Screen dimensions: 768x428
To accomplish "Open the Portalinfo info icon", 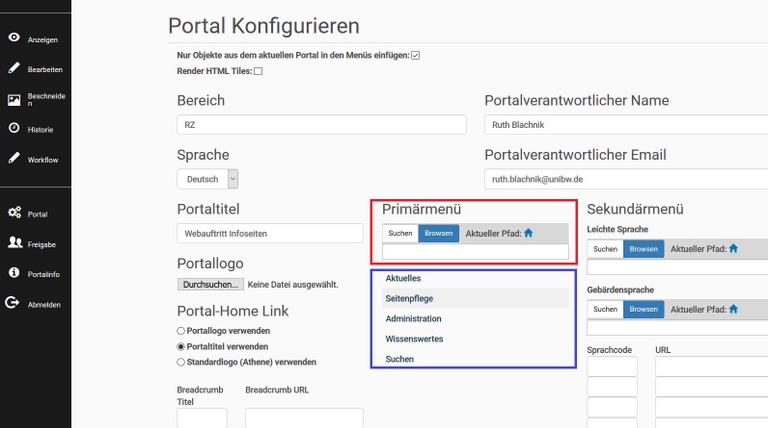I will (x=14, y=272).
